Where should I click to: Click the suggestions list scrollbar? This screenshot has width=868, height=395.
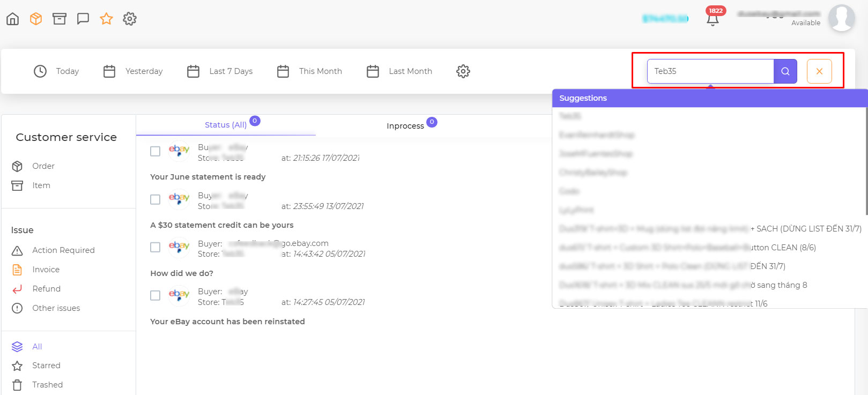coord(866,161)
